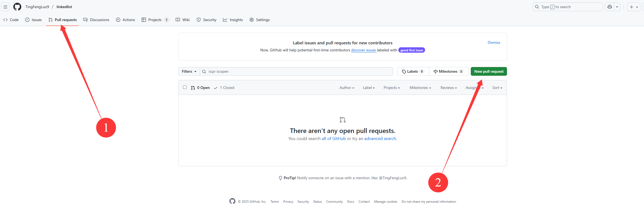Viewport: 644px width, 210px height.
Task: Dismiss the new contributors banner
Action: tap(494, 42)
